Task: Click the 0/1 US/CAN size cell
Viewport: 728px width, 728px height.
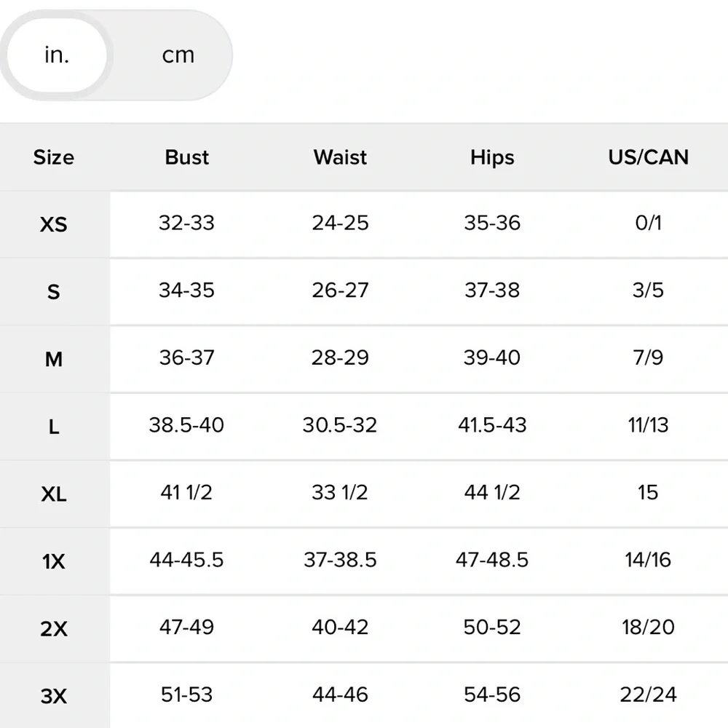Action: tap(648, 223)
